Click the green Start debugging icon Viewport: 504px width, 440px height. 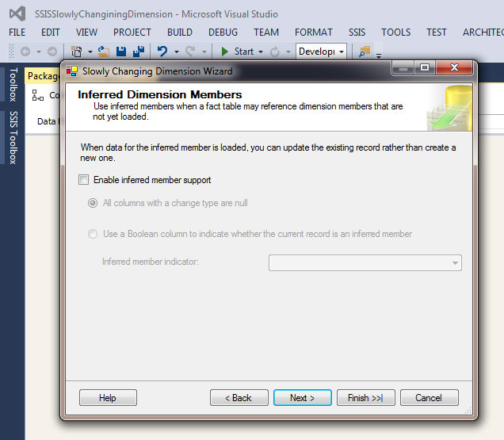[x=225, y=52]
